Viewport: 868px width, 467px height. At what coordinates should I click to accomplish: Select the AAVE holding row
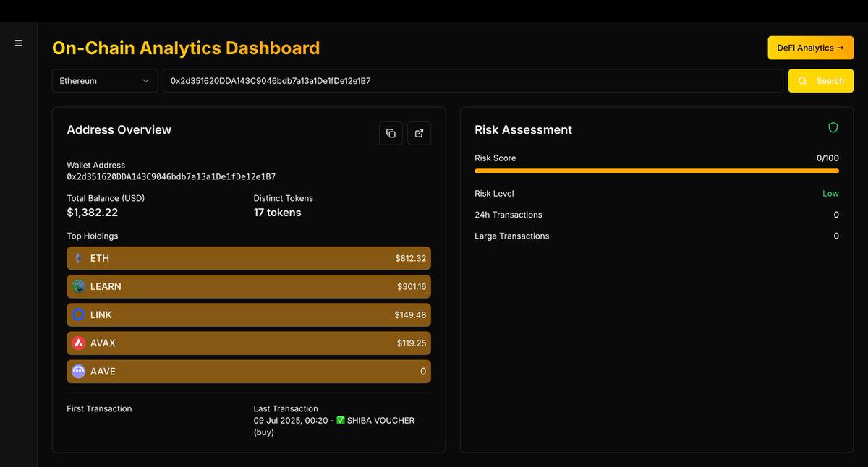249,372
